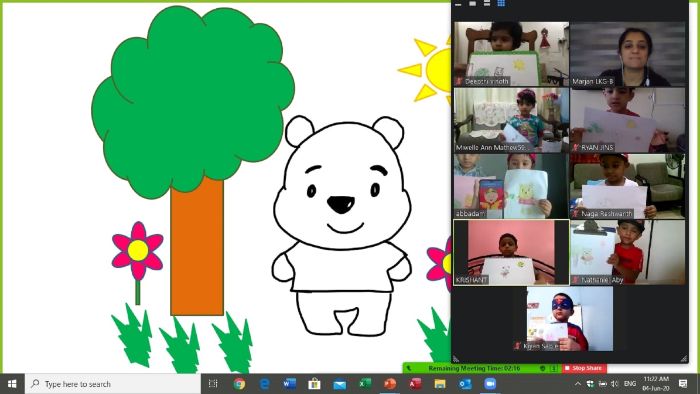Click the shield security icon on sharing bar
700x394 pixels.
pyautogui.click(x=543, y=369)
